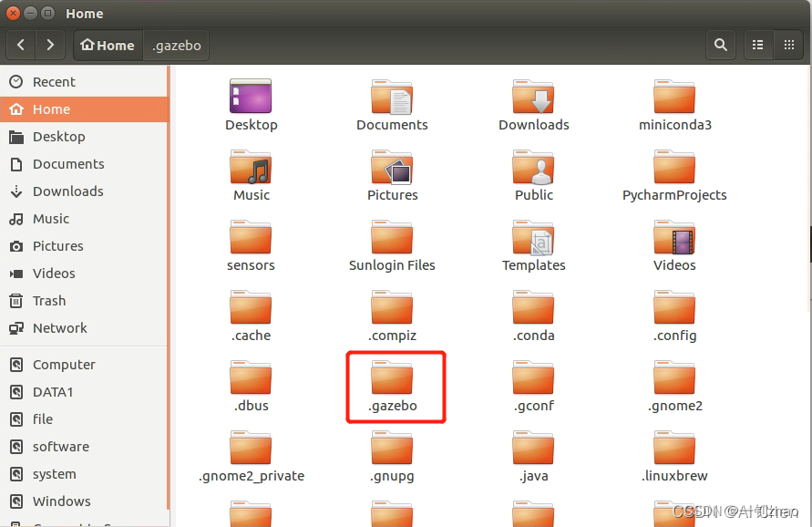Open Computer in the sidebar

click(x=85, y=365)
